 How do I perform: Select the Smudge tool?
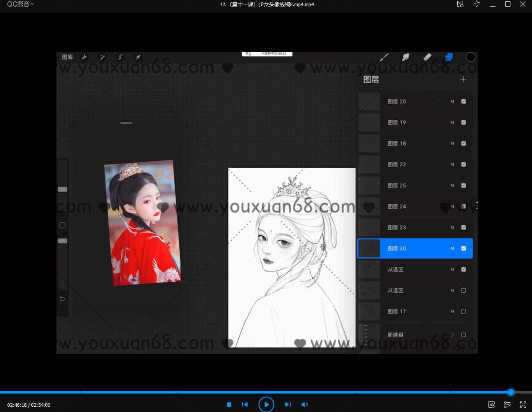coord(405,57)
